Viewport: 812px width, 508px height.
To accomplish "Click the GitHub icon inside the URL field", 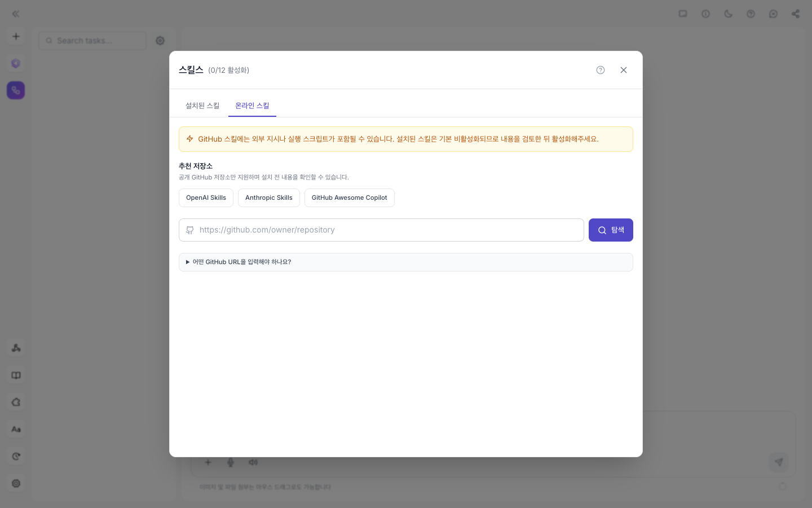I will 190,230.
